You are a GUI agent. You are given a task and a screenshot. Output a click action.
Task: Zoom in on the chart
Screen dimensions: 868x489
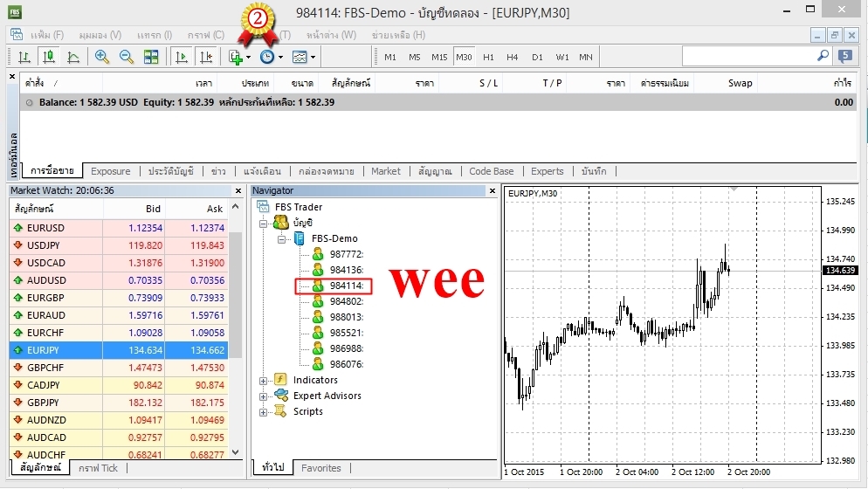click(102, 57)
